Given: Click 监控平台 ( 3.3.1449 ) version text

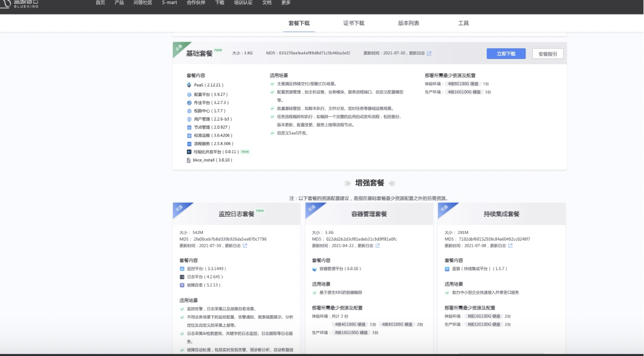Looking at the screenshot, I should tap(206, 269).
